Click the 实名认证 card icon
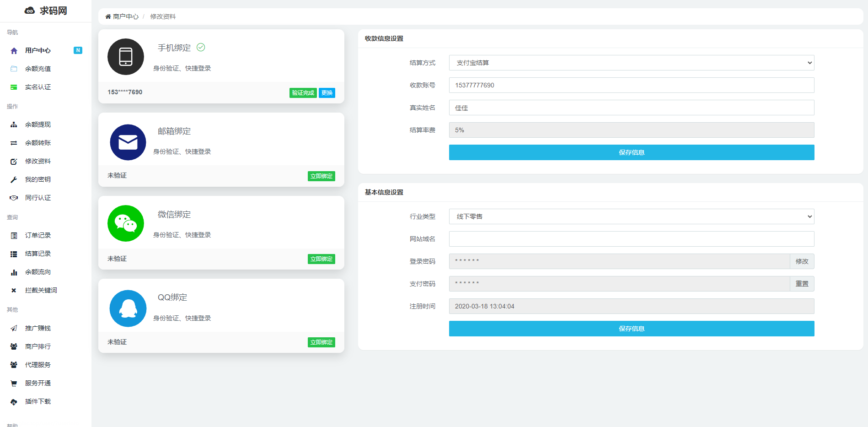Image resolution: width=868 pixels, height=427 pixels. coord(14,87)
